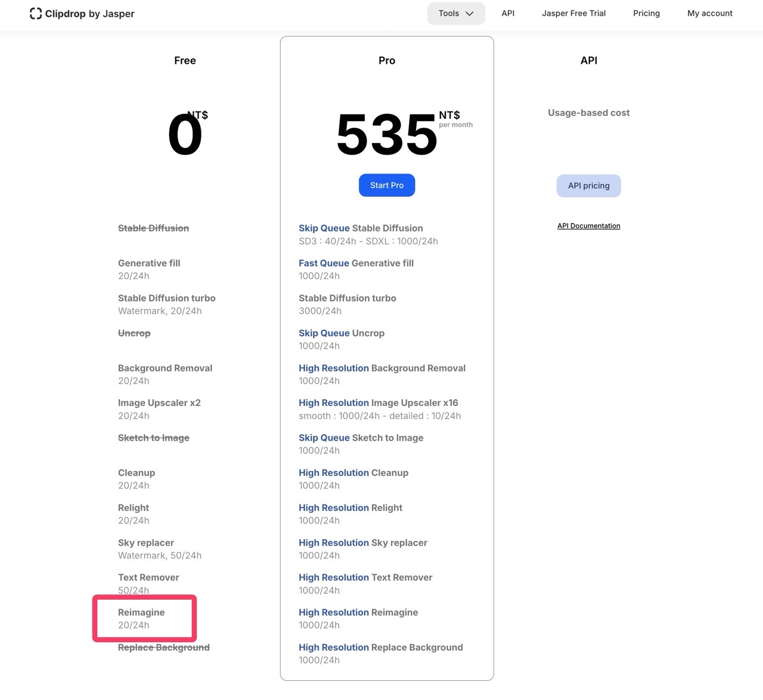Image resolution: width=763 pixels, height=700 pixels.
Task: Click Watermark, 50/24h limit text
Action: 160,556
